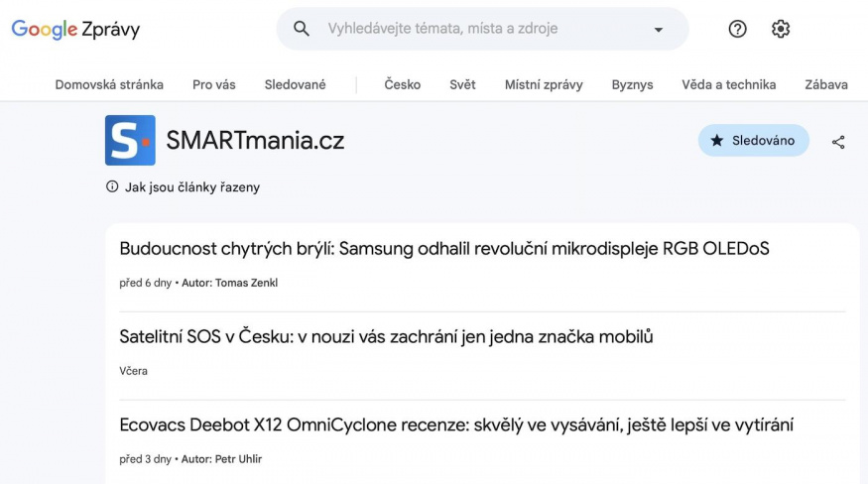Open the Věda a technika tab
This screenshot has height=484, width=868.
(728, 84)
